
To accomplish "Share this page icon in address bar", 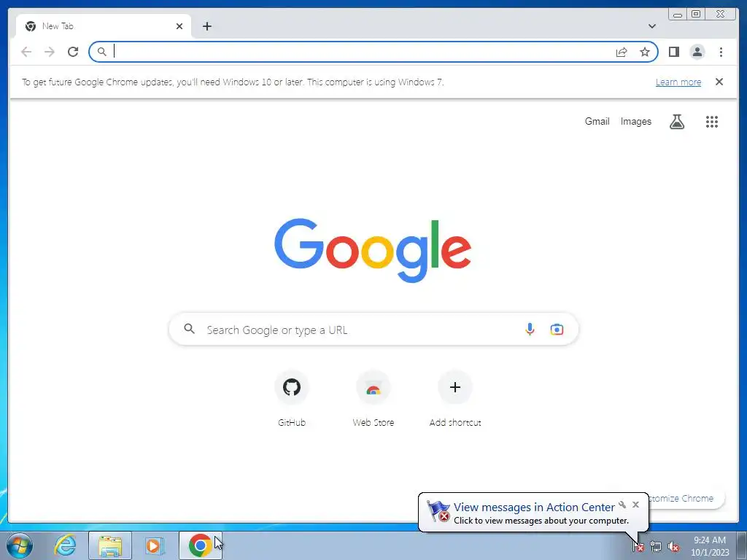I will 622,52.
